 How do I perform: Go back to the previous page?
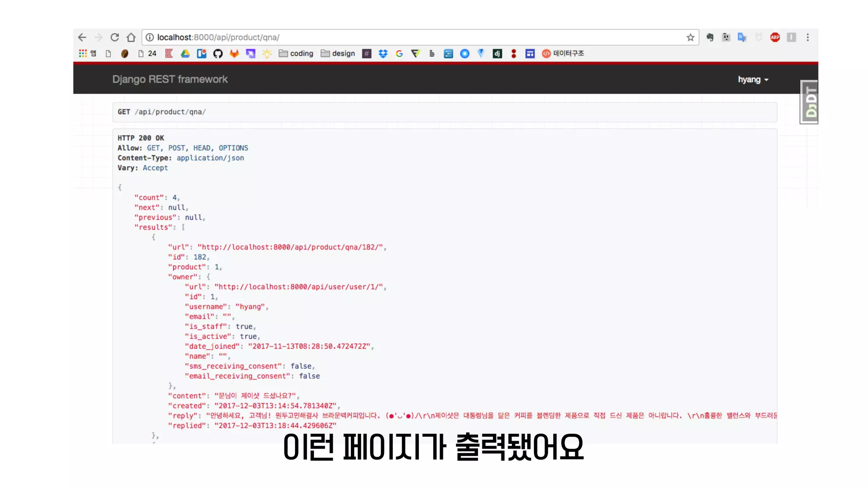(82, 37)
